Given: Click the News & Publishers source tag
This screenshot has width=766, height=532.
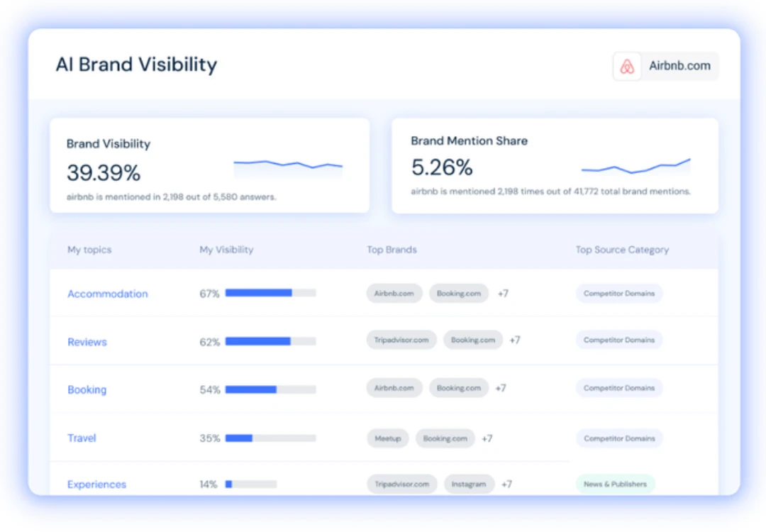Looking at the screenshot, I should click(x=615, y=484).
